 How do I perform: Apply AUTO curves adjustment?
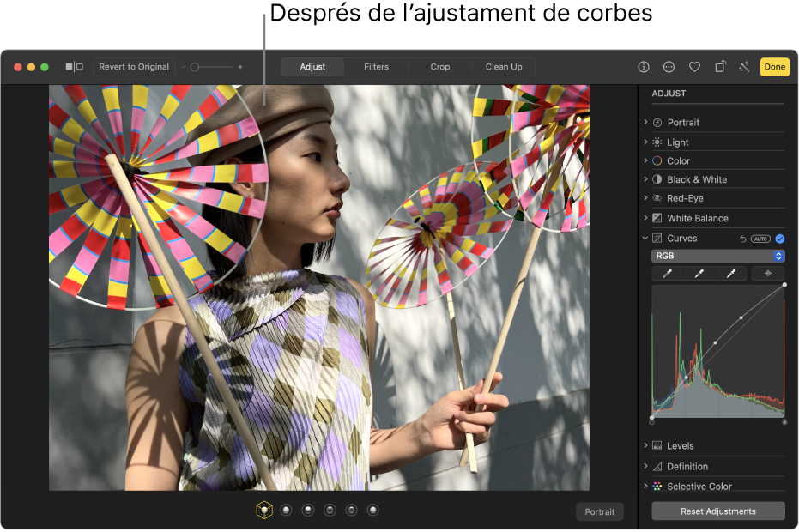tap(760, 239)
